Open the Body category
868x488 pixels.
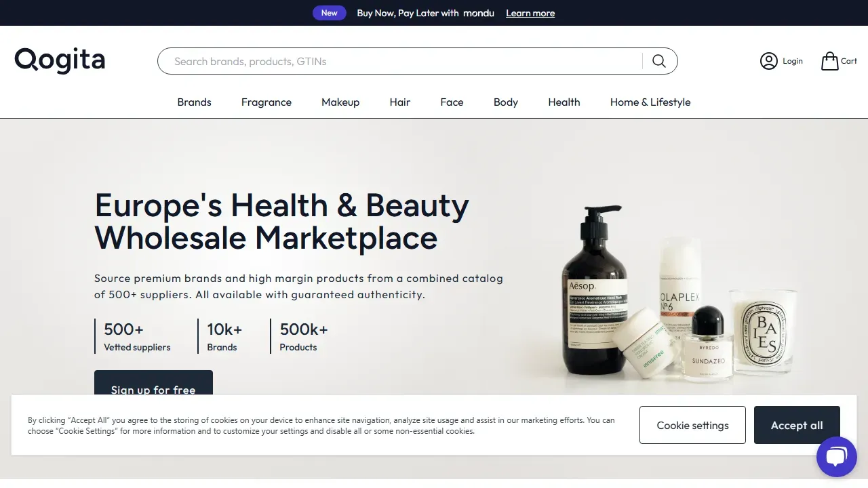(x=506, y=102)
